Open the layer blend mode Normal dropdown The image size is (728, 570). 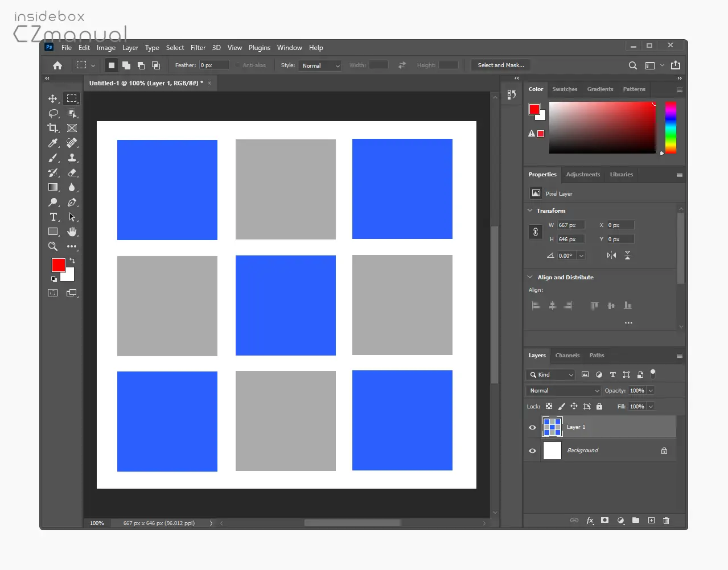(x=563, y=391)
